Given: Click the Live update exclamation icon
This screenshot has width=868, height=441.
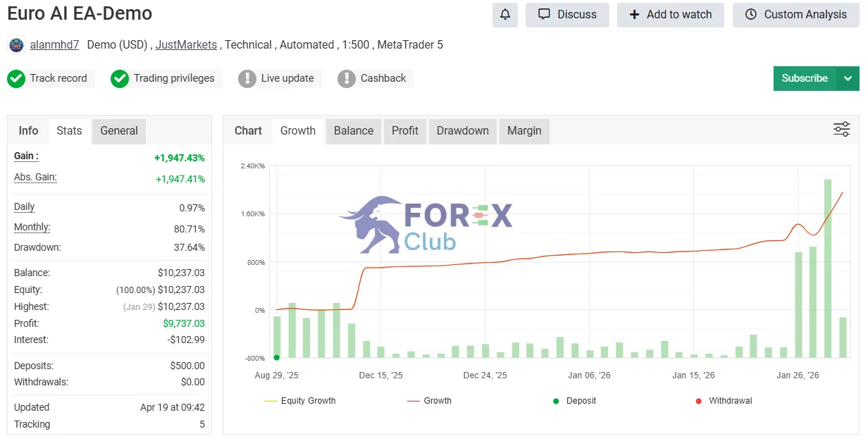Looking at the screenshot, I should pyautogui.click(x=247, y=79).
